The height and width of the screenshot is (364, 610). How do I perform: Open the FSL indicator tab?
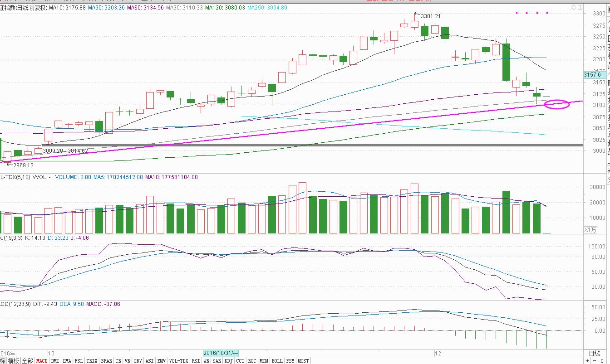[x=79, y=361]
